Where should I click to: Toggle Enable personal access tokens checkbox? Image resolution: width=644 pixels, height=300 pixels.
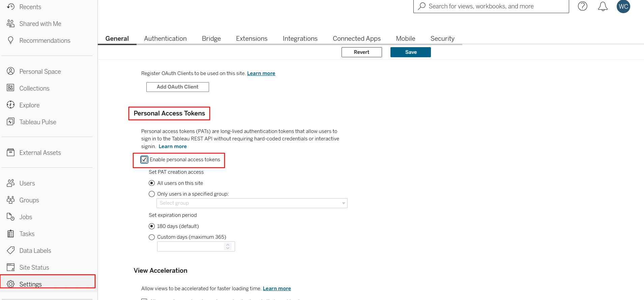(x=144, y=160)
